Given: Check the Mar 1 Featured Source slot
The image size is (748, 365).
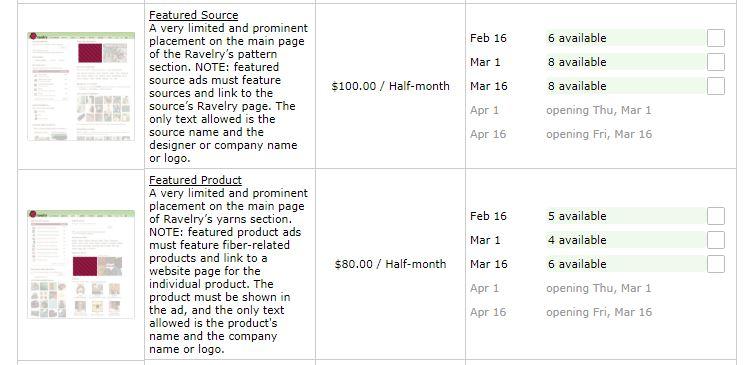Looking at the screenshot, I should pyautogui.click(x=716, y=62).
